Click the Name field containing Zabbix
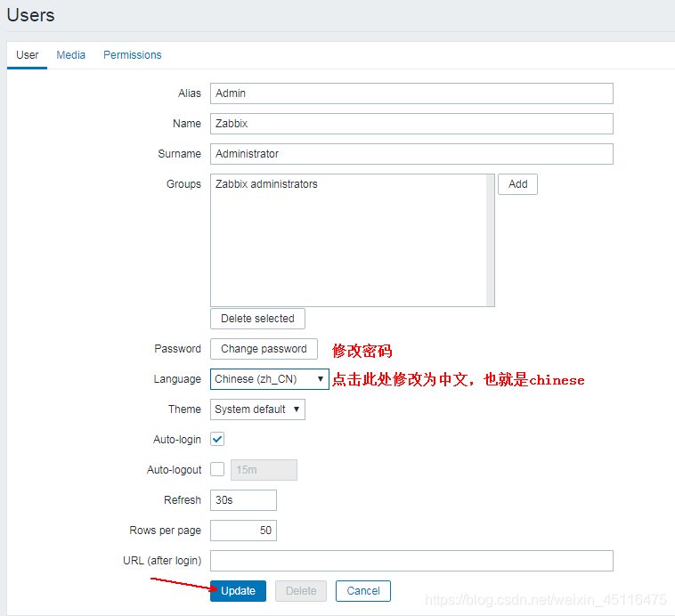Screen dimensions: 675x616 (411, 124)
